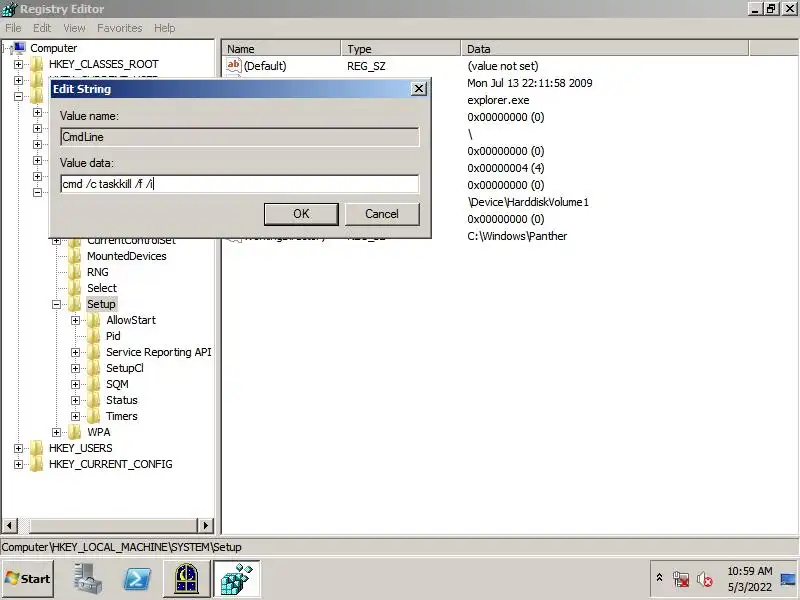Expand the Status subkey

[x=76, y=401]
